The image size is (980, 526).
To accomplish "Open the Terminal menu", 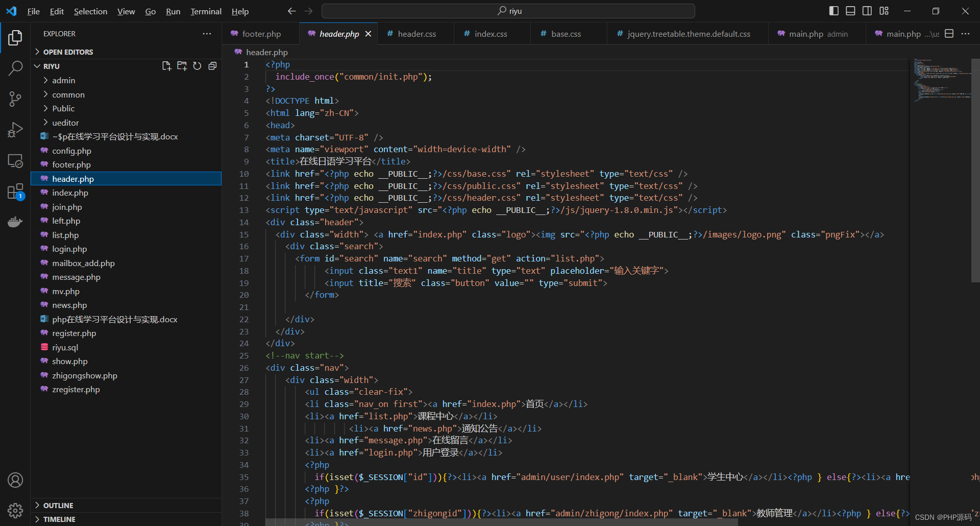I will pos(206,11).
